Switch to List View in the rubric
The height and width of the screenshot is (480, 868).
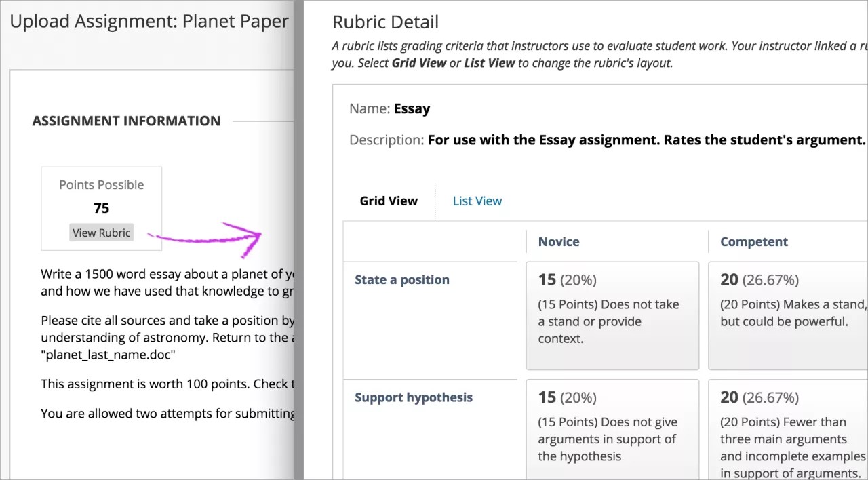pos(477,201)
